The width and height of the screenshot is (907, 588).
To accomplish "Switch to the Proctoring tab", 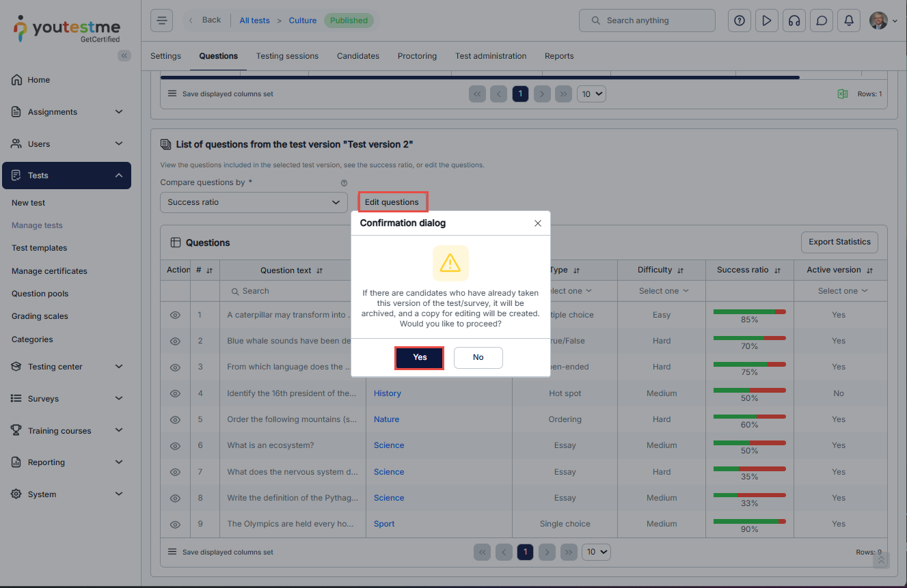I will [x=417, y=56].
